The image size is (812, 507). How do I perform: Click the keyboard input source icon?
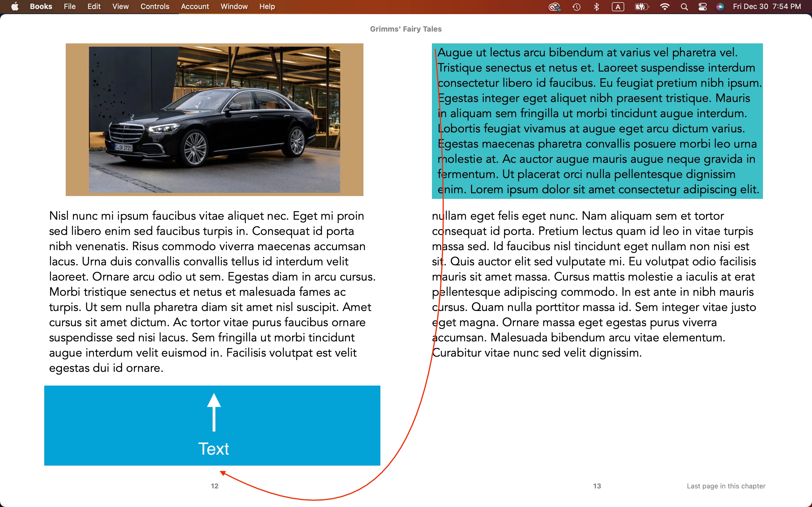click(618, 7)
